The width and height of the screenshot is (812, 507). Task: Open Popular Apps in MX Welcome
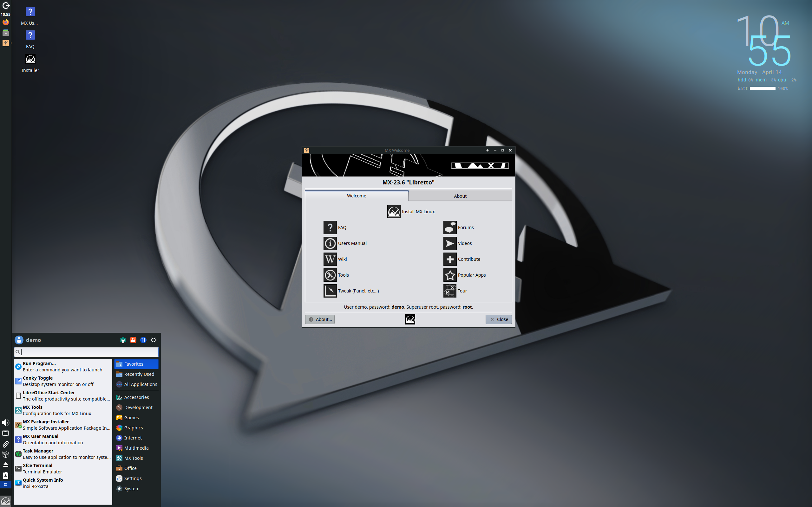(465, 275)
